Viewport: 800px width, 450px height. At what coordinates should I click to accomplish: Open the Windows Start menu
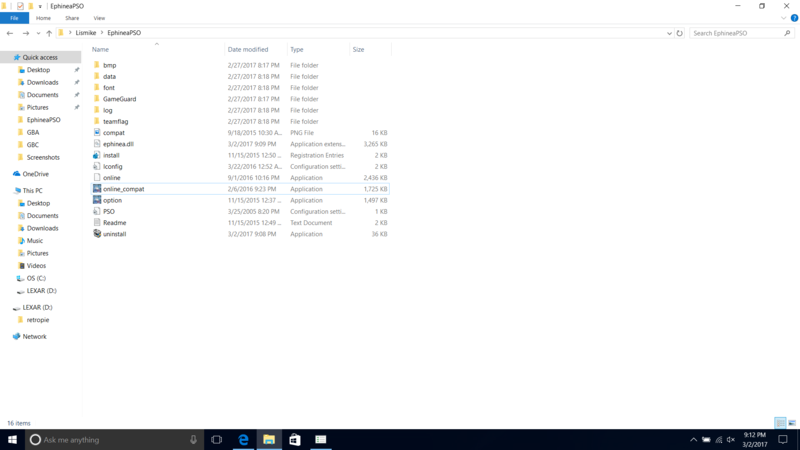12,439
